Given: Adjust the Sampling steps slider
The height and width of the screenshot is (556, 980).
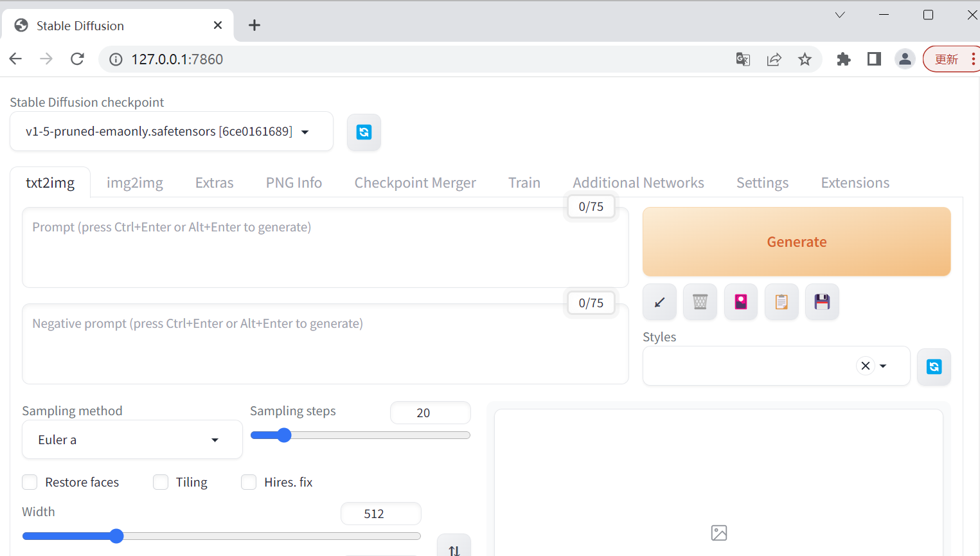Looking at the screenshot, I should click(361, 435).
